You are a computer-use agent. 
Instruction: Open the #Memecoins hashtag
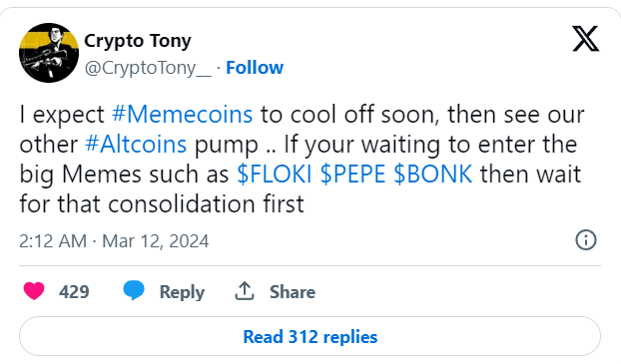coord(182,115)
